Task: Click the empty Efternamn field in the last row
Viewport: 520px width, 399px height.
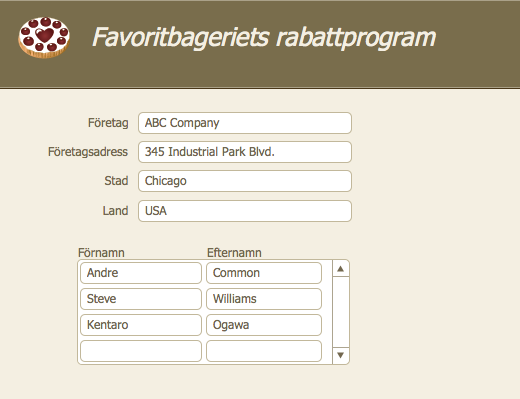Action: point(264,351)
